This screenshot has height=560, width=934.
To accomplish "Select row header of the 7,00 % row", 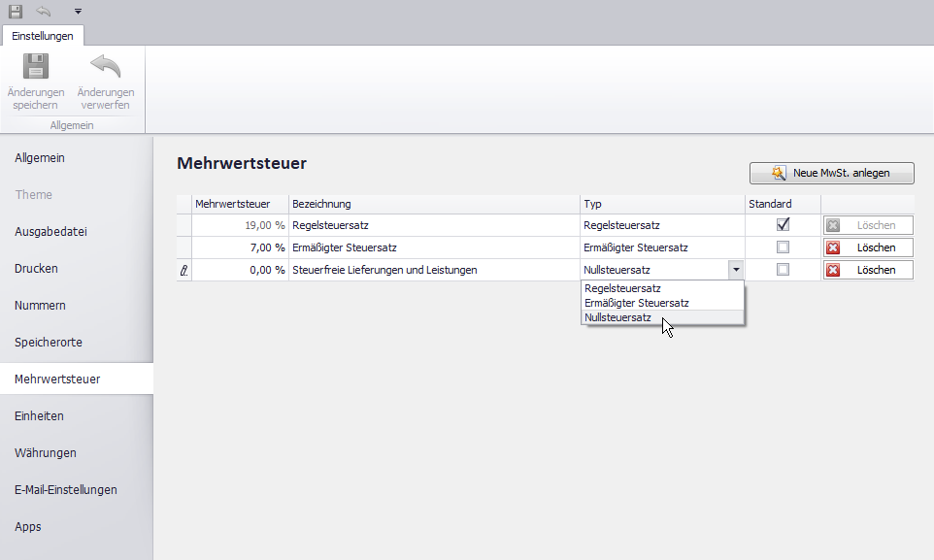I will pos(184,247).
